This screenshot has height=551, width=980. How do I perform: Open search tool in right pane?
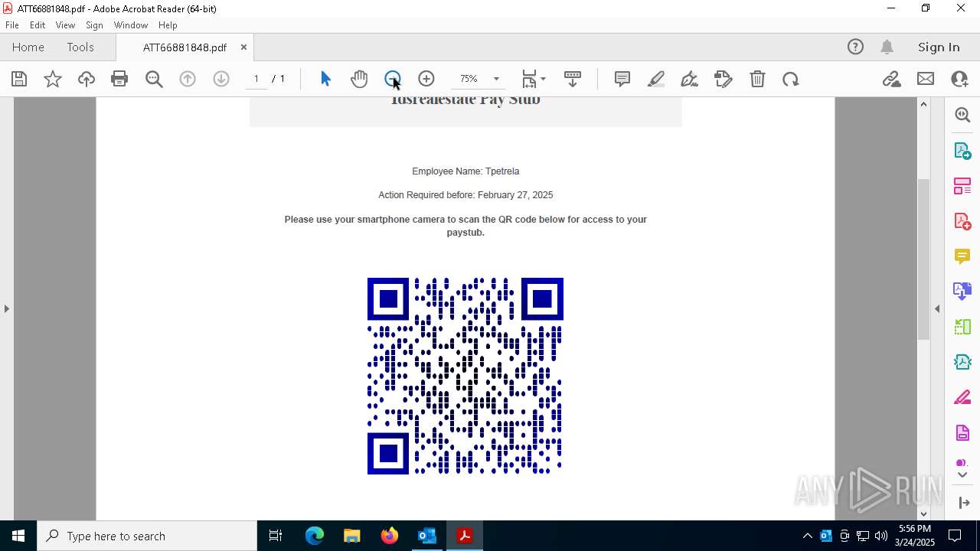tap(962, 115)
